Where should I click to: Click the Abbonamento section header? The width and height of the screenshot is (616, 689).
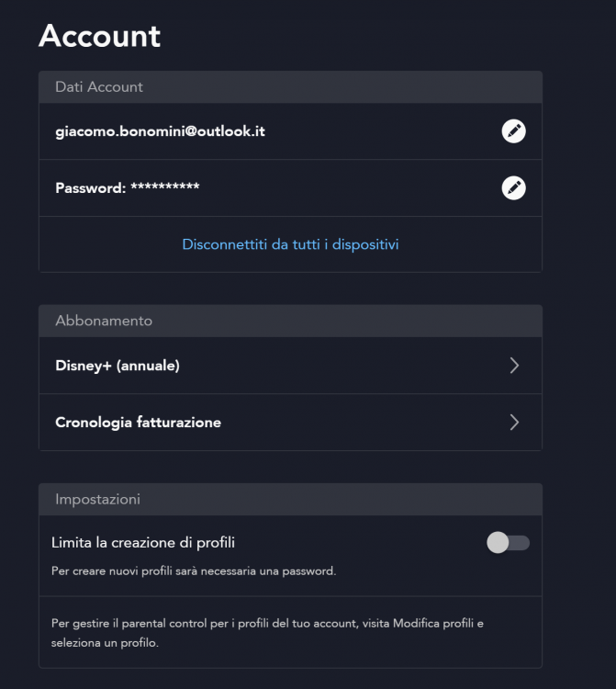[104, 321]
